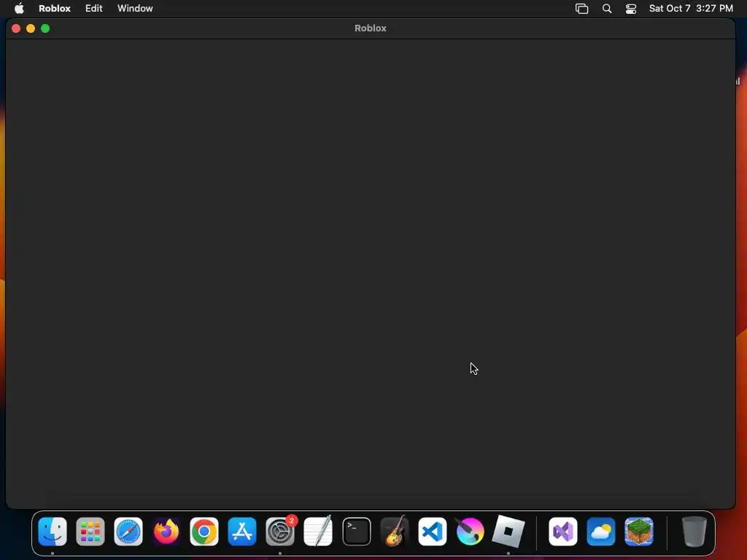
Task: Open the Roblox application menu
Action: pos(55,9)
